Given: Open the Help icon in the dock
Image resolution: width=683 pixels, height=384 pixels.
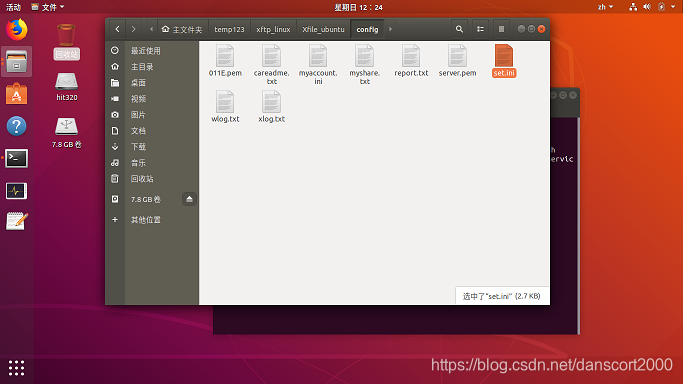Looking at the screenshot, I should pos(17,126).
